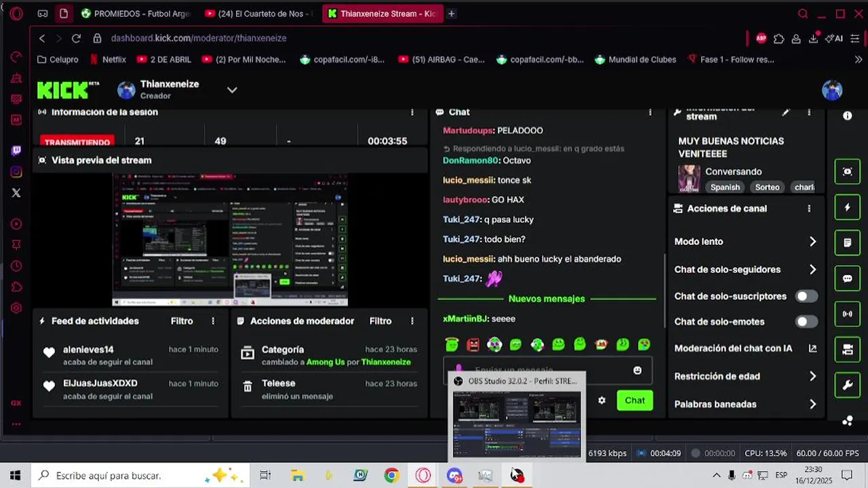Click the lightning bolt icon in right sidebar
Image resolution: width=868 pixels, height=488 pixels.
point(847,207)
